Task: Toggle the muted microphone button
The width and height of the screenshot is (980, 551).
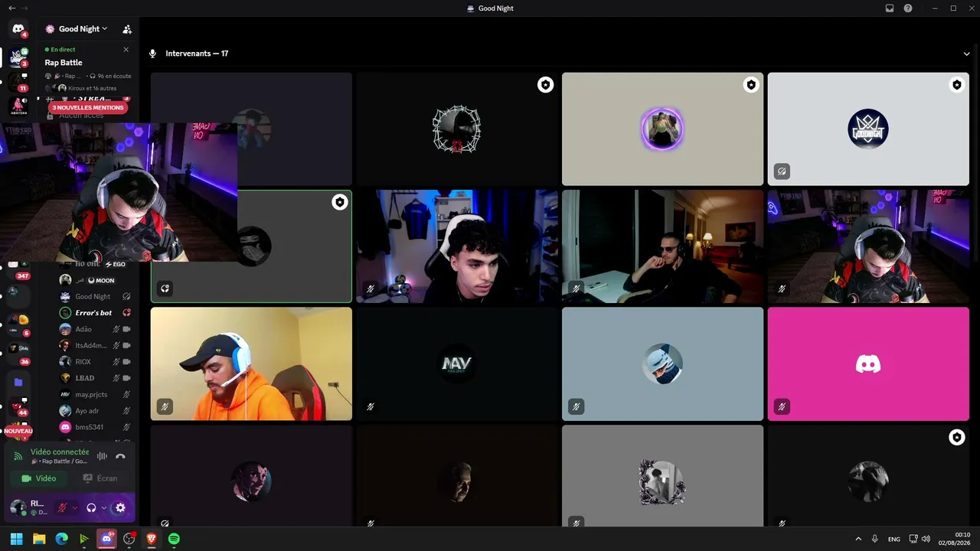Action: [63, 507]
